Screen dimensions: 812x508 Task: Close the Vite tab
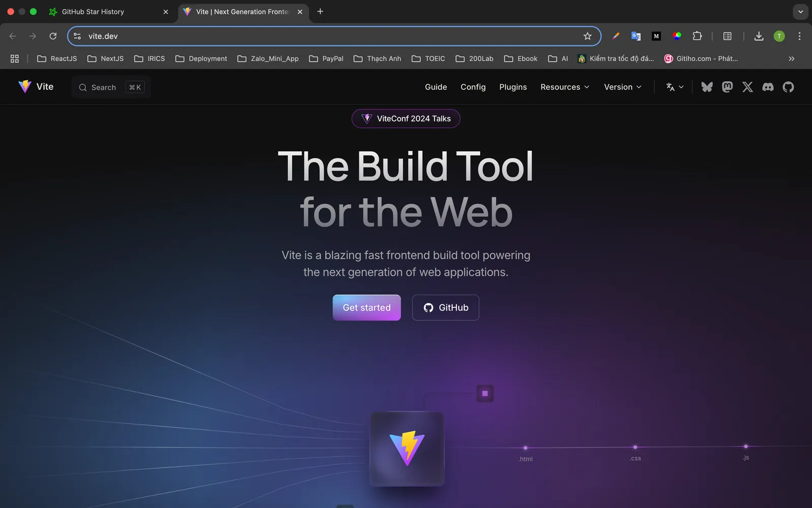click(x=300, y=12)
